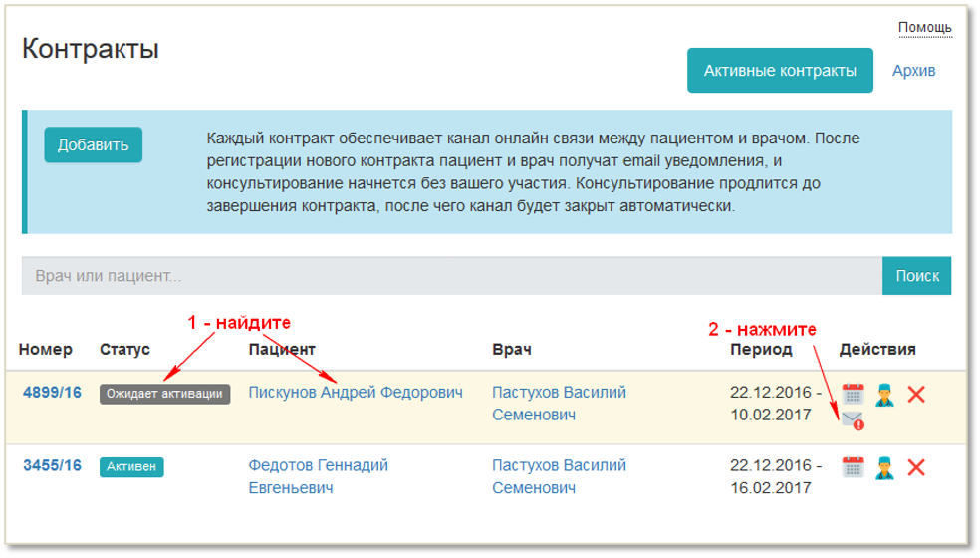Click doctor icon for contract 3455/16

(884, 467)
